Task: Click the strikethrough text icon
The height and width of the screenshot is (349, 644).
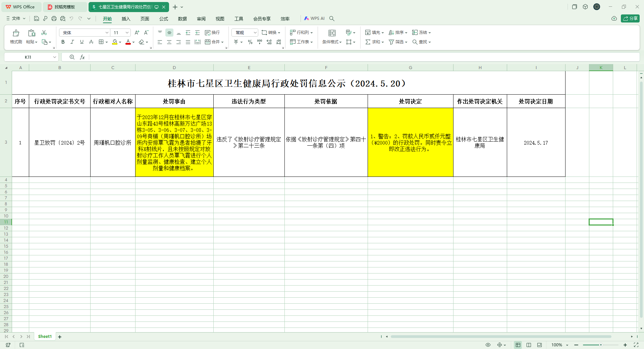Action: 91,42
